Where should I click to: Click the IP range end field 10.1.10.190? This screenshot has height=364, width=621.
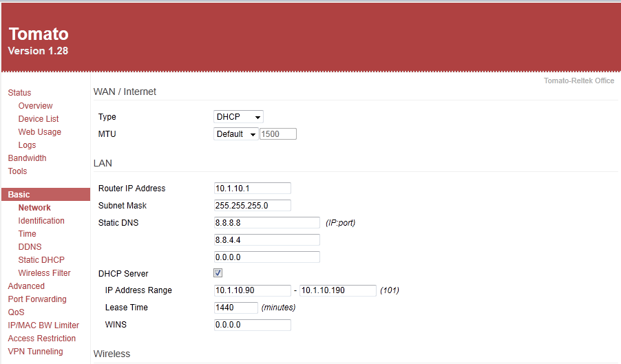pyautogui.click(x=338, y=290)
